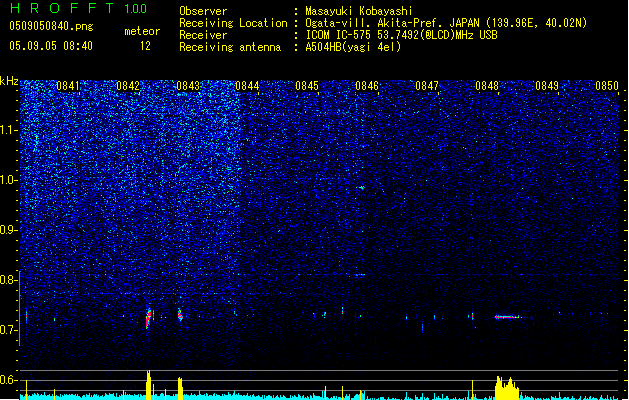
Task: Click the meteor echo near 0843
Action: (x=180, y=315)
